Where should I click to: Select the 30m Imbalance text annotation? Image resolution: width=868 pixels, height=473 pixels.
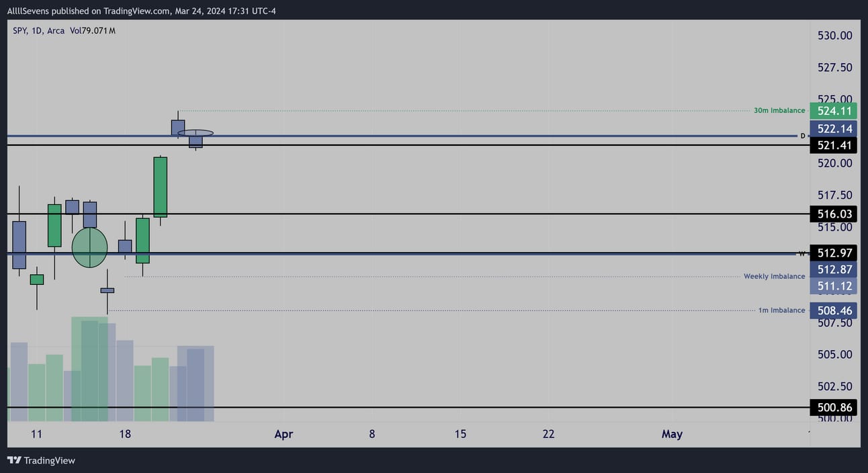coord(779,110)
